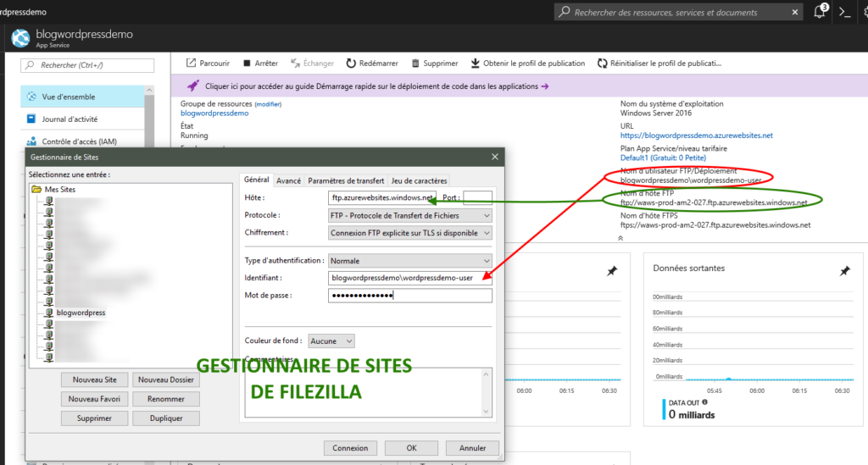The image size is (868, 465).
Task: Click the Port input field
Action: pos(477,197)
